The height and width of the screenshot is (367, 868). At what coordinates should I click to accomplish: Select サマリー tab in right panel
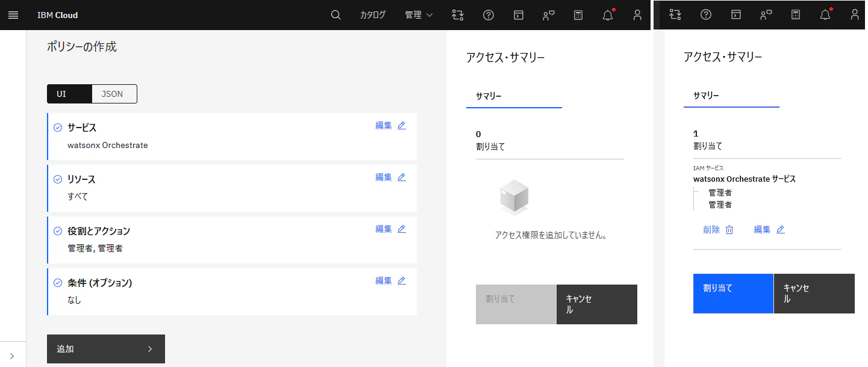tap(731, 95)
